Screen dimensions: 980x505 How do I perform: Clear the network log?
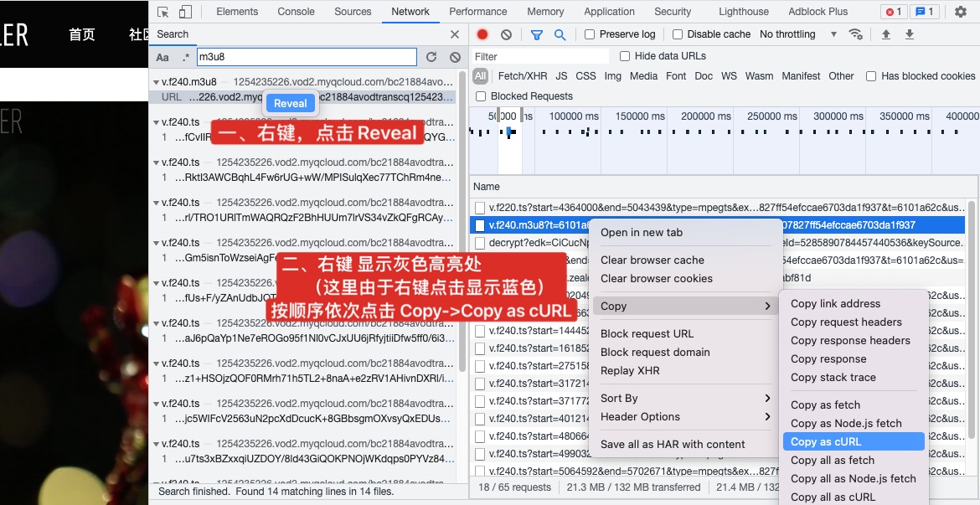click(x=506, y=34)
